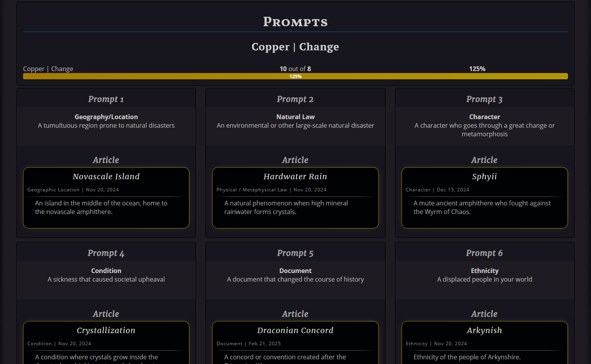This screenshot has width=591, height=364.
Task: Click the Sphyii card summary text
Action: pyautogui.click(x=482, y=207)
